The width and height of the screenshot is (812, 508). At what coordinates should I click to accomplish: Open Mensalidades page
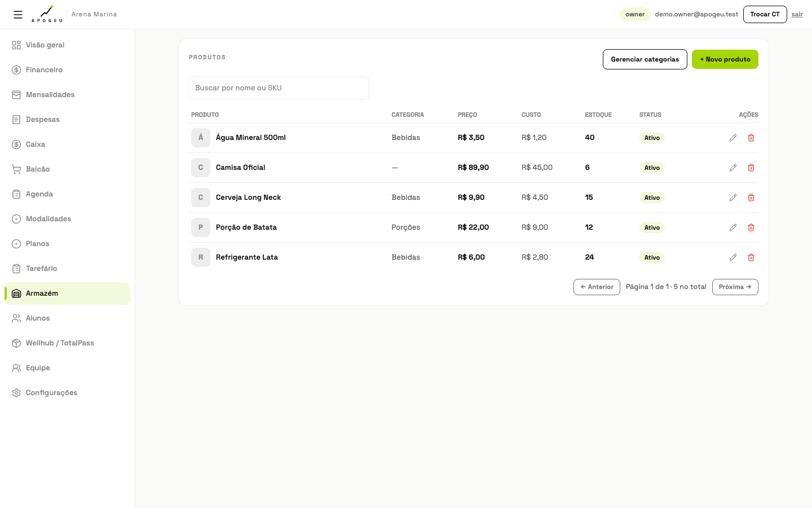(x=67, y=95)
